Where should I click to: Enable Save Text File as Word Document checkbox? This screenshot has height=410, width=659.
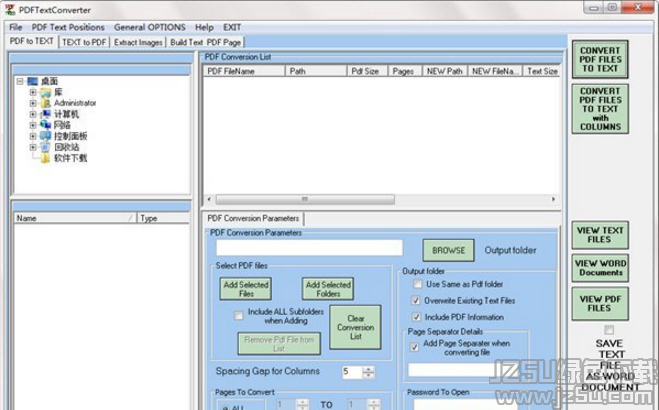(x=609, y=330)
